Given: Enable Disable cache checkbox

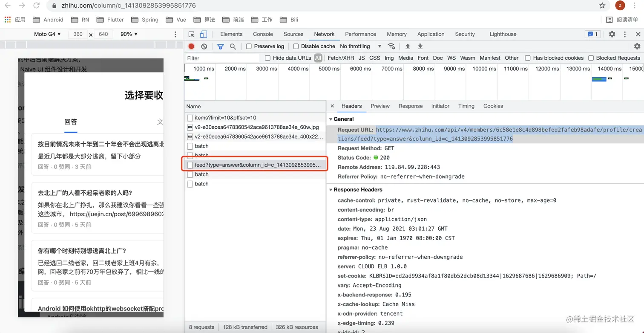Looking at the screenshot, I should click(x=296, y=46).
